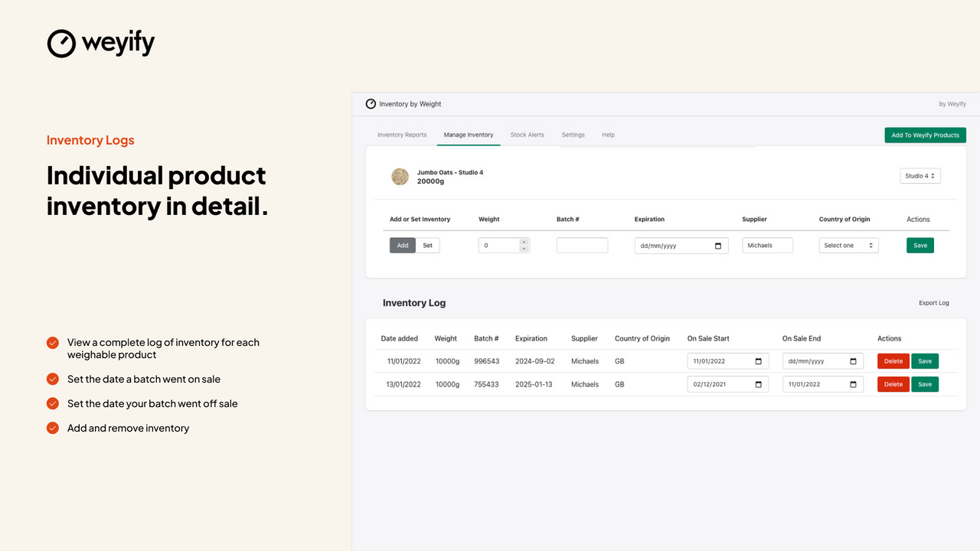Click batch number 755433 cell

[486, 384]
